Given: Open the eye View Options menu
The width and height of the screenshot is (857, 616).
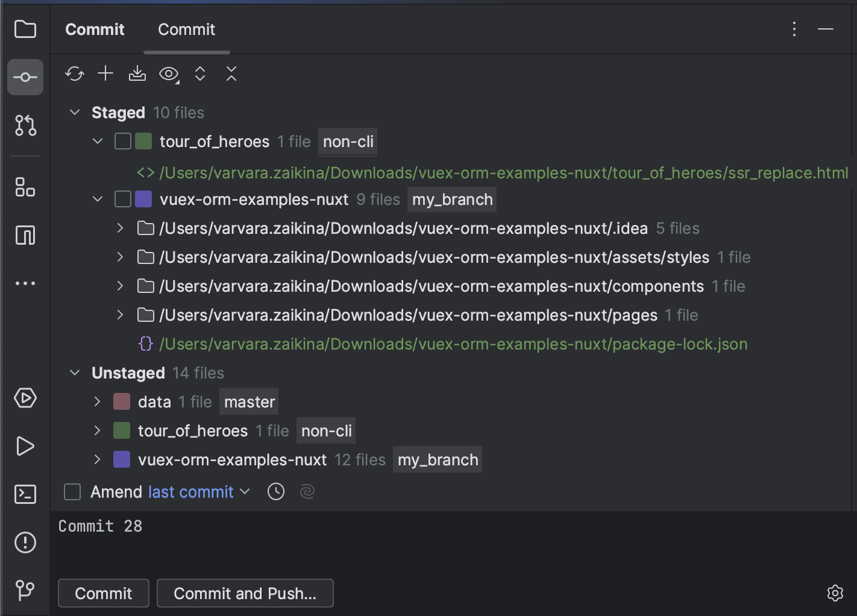Looking at the screenshot, I should coord(169,74).
